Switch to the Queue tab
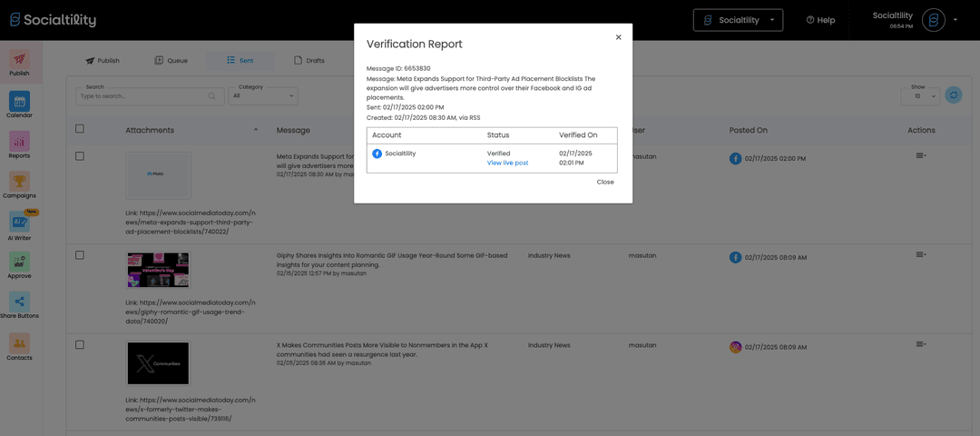This screenshot has width=980, height=436. 171,61
